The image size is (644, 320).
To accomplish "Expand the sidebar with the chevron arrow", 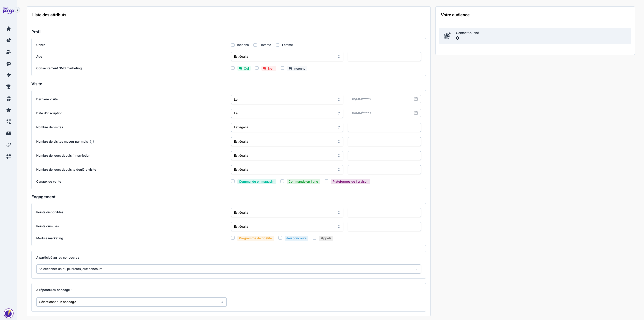I will 18,10.
